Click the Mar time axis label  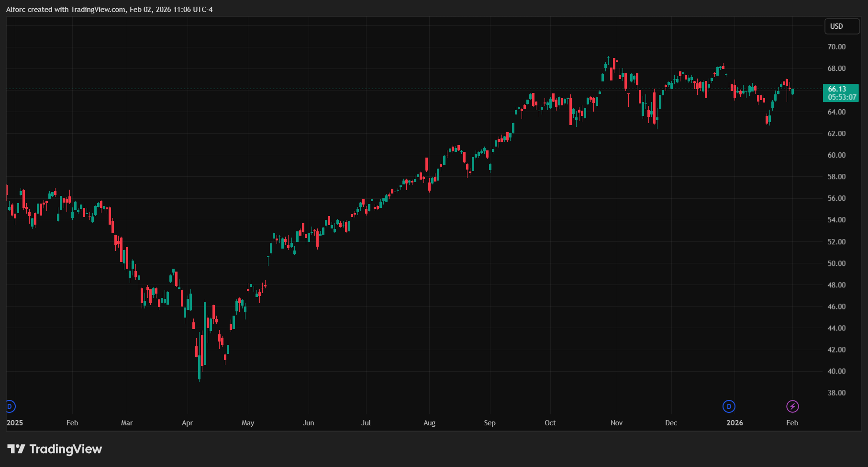[127, 423]
